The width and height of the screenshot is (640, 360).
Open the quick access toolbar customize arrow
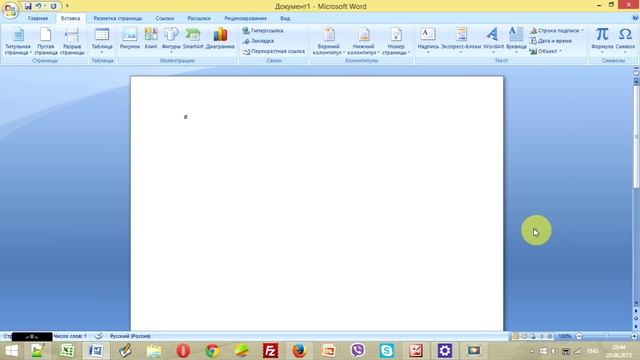tap(67, 6)
